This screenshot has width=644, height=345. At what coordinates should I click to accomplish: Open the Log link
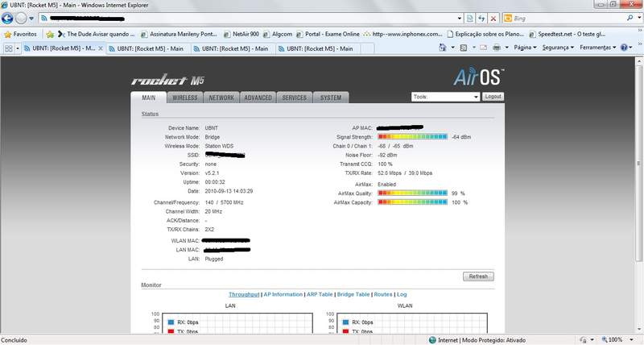pyautogui.click(x=402, y=294)
